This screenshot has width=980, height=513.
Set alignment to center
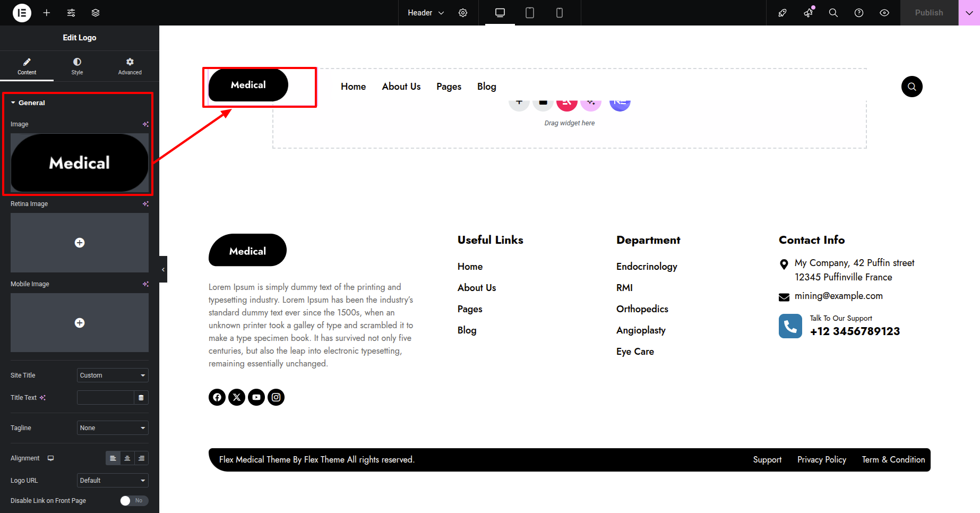(x=127, y=458)
